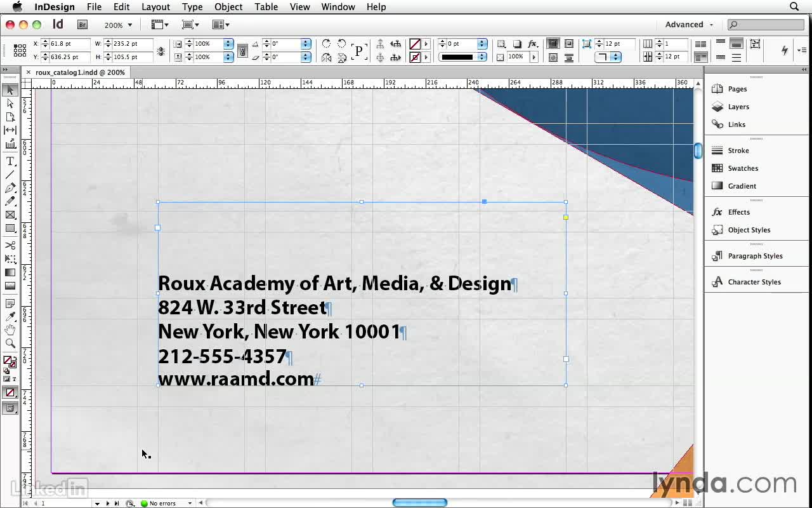Open the fx effects button in control bar
Screen dimensions: 812x508
(x=533, y=44)
